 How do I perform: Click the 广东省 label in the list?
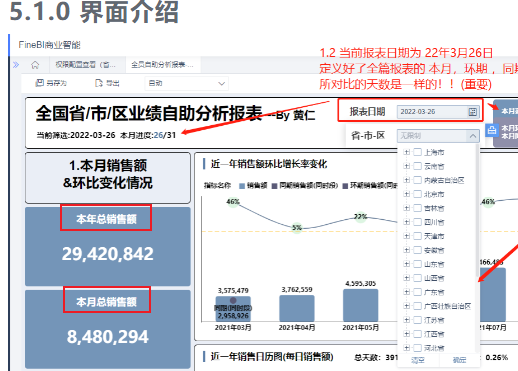[434, 292]
